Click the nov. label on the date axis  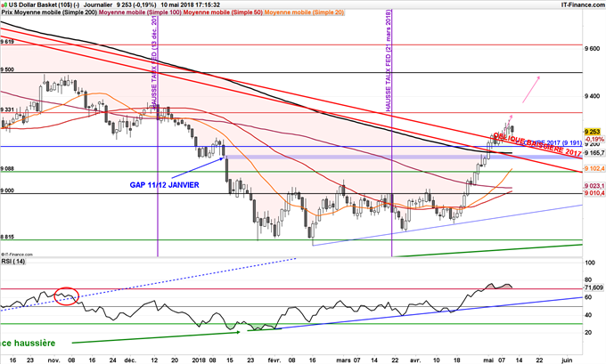pyautogui.click(x=54, y=360)
